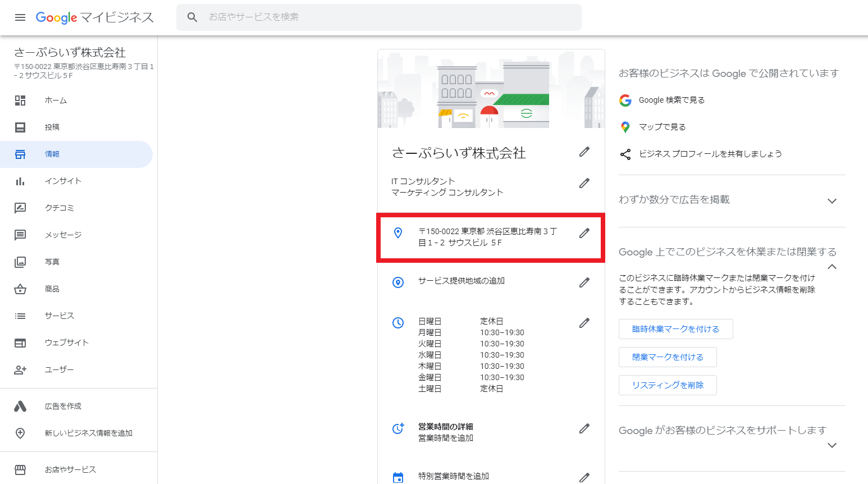The height and width of the screenshot is (484, 868).
Task: Click the pencil icon beside business name
Action: [x=584, y=152]
